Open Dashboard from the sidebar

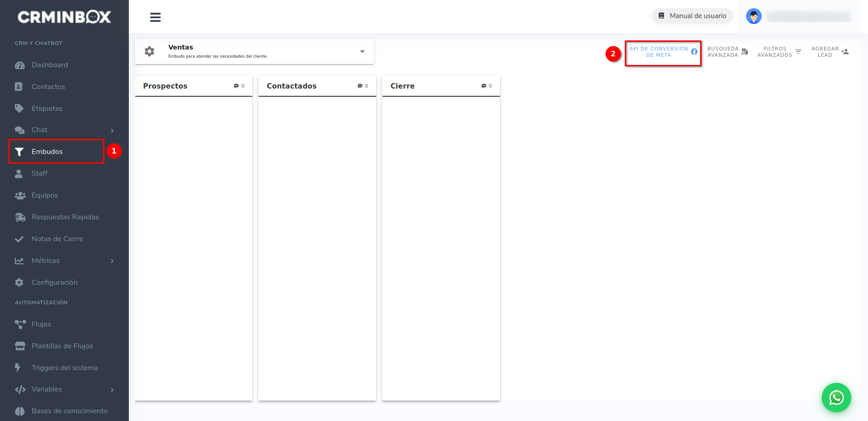click(x=49, y=65)
